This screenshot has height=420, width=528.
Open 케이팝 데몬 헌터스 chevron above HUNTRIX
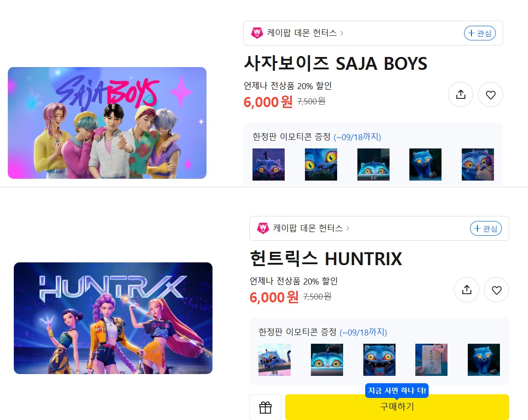[348, 228]
